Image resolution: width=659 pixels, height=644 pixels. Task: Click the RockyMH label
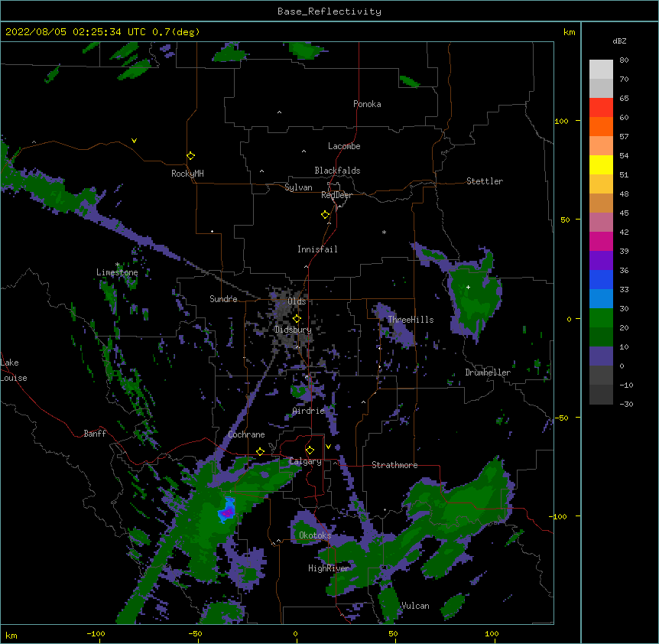click(187, 174)
